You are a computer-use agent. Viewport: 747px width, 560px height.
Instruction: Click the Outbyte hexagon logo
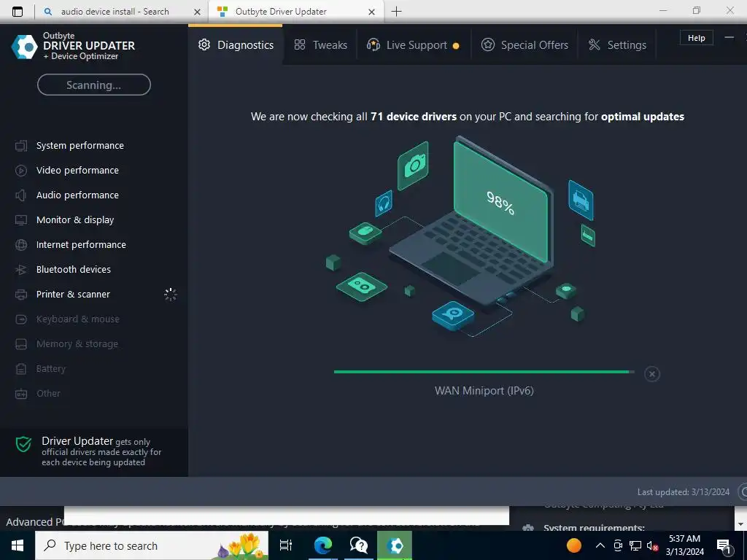24,47
